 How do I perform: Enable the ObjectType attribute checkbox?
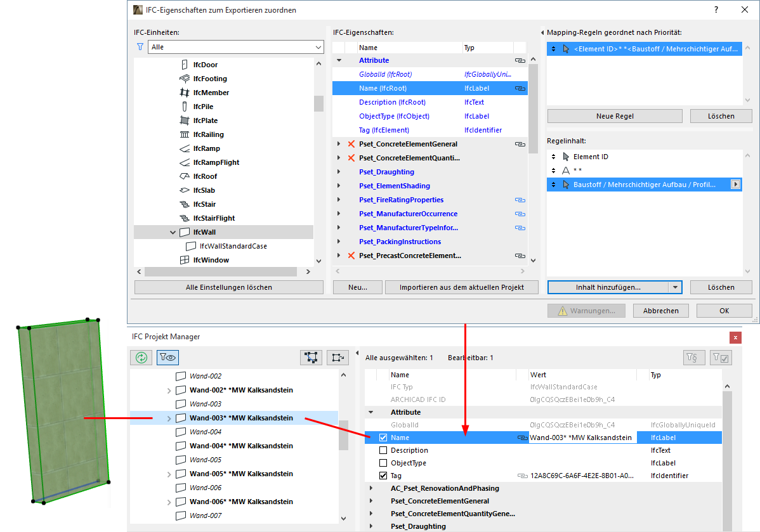(x=383, y=463)
